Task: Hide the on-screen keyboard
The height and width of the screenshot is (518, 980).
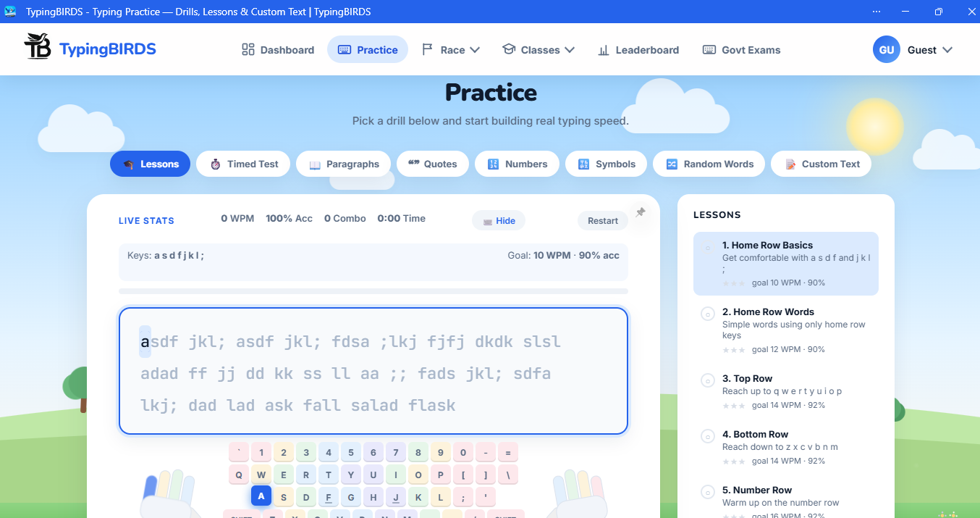Action: click(x=499, y=221)
